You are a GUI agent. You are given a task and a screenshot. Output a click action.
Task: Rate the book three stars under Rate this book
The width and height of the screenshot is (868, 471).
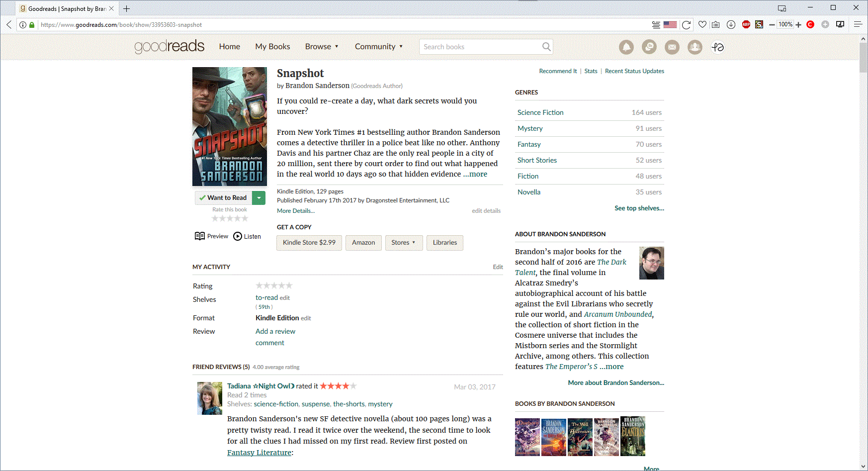tap(229, 218)
